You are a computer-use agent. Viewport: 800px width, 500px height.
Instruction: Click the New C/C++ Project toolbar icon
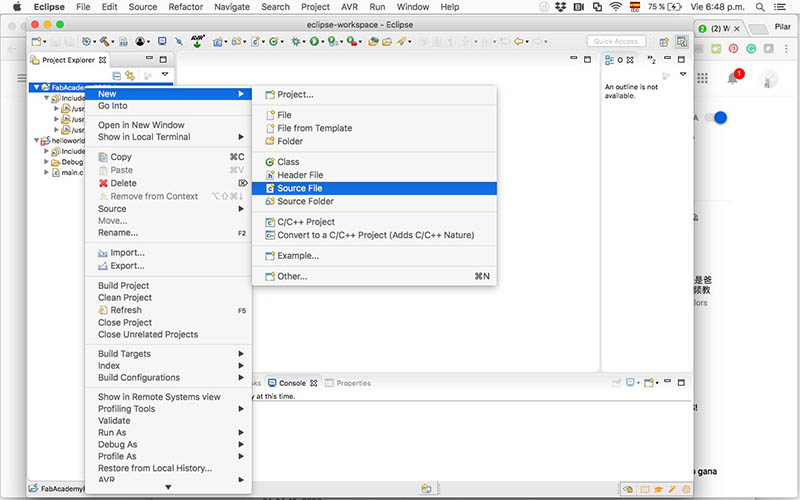pyautogui.click(x=218, y=41)
